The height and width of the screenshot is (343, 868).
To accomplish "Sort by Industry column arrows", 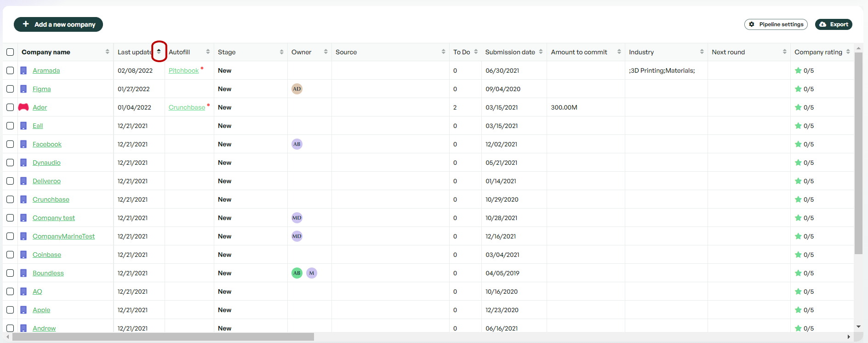I will click(702, 52).
